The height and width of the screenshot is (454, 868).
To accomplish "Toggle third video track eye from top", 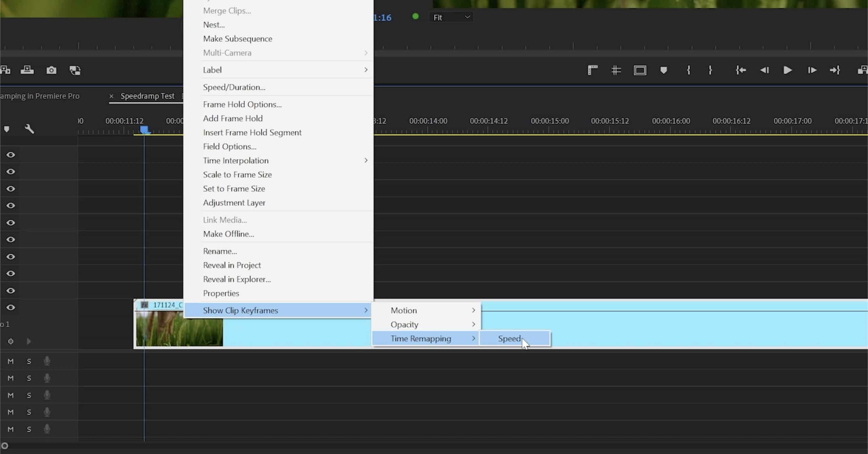I will coord(11,189).
